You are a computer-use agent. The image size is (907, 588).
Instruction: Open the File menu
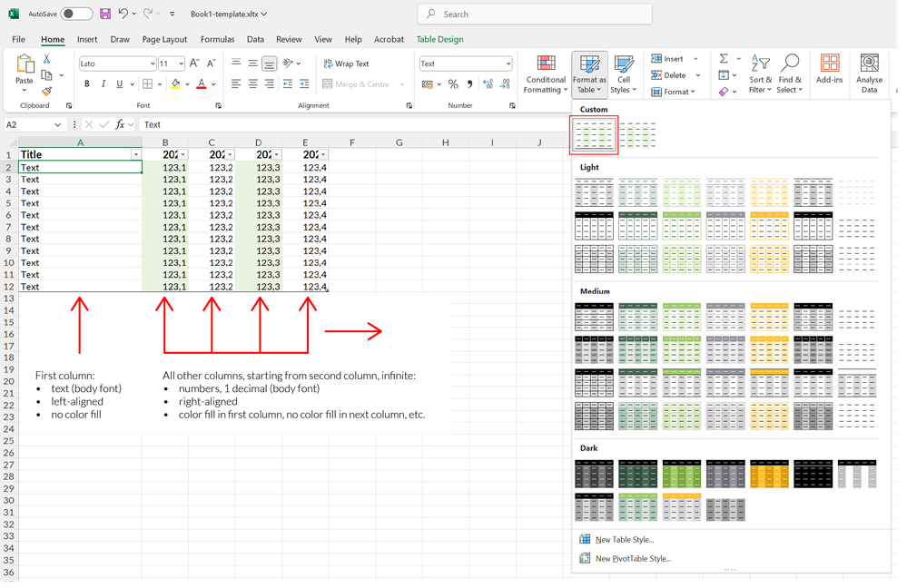(18, 39)
